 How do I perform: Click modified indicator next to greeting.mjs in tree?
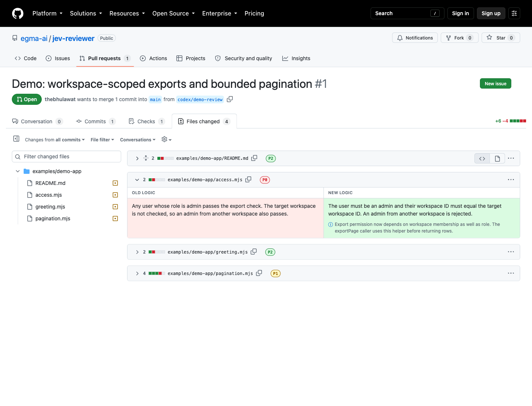tap(115, 207)
